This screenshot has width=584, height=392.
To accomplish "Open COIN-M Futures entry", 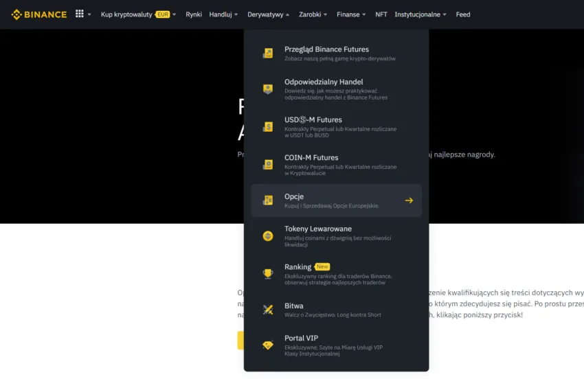I will pyautogui.click(x=337, y=165).
